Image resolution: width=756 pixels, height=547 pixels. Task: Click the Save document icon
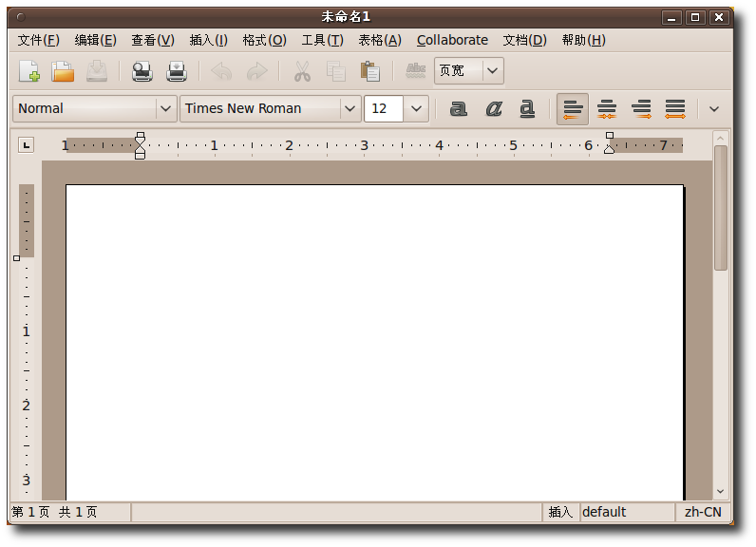pos(97,71)
